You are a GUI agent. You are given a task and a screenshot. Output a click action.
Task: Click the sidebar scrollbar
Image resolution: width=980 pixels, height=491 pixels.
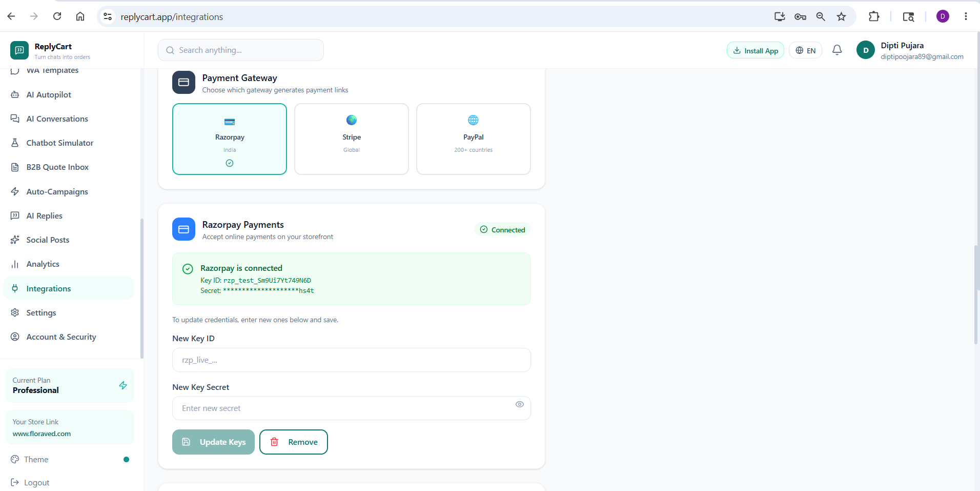pos(141,288)
